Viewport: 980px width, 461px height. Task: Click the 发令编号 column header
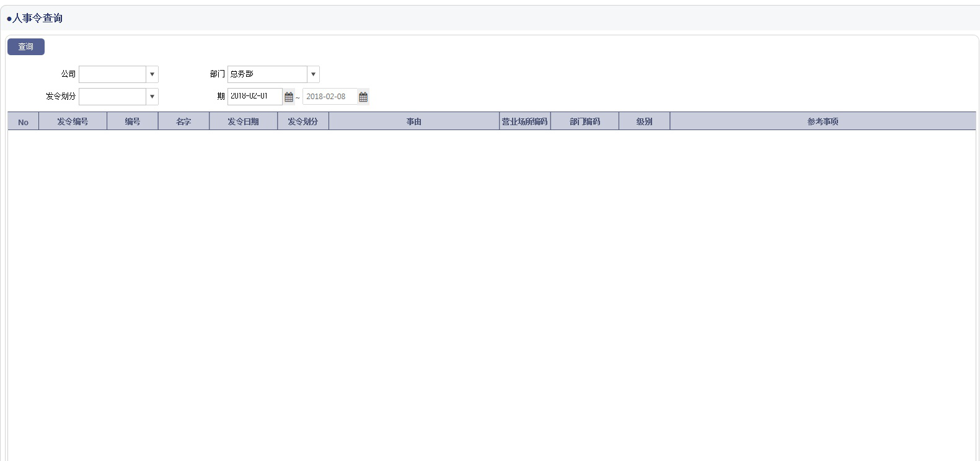73,122
